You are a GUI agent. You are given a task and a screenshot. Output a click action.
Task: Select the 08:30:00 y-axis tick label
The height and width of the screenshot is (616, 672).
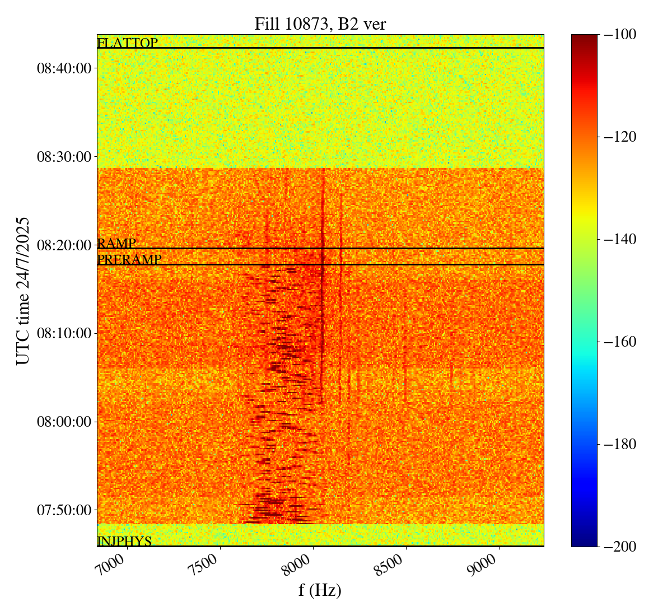64,156
